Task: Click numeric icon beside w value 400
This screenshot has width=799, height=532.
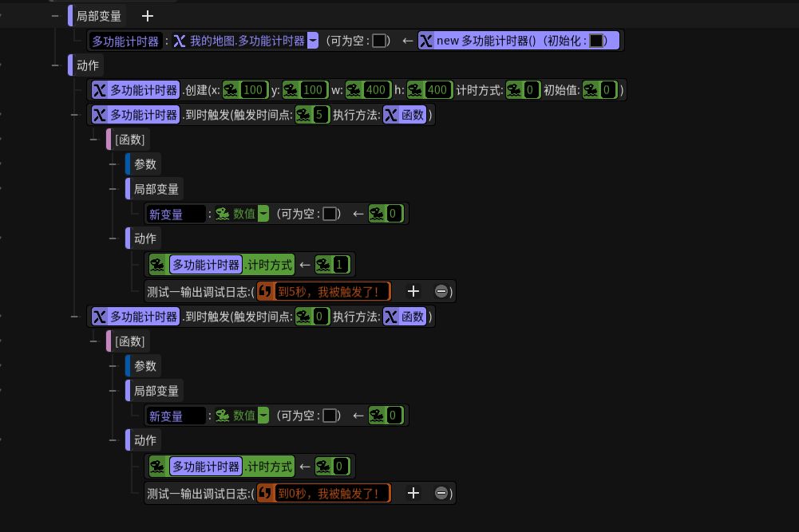Action: pos(353,90)
